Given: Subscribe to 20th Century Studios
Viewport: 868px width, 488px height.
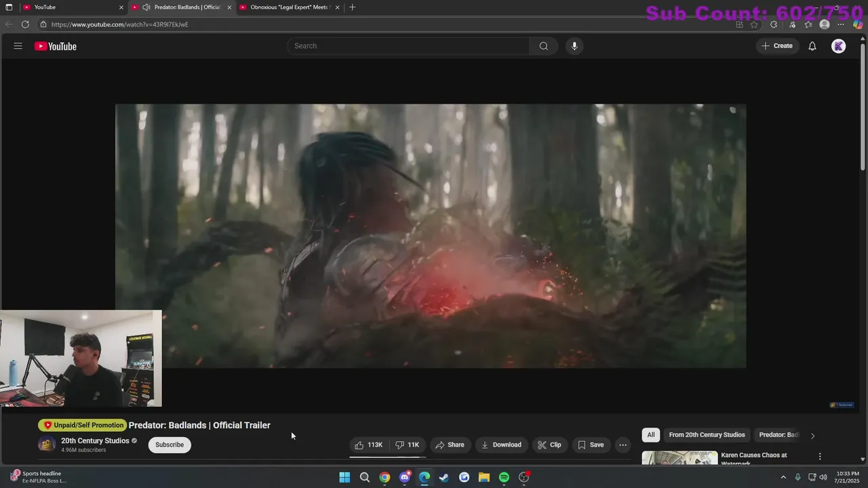Looking at the screenshot, I should pos(170,445).
